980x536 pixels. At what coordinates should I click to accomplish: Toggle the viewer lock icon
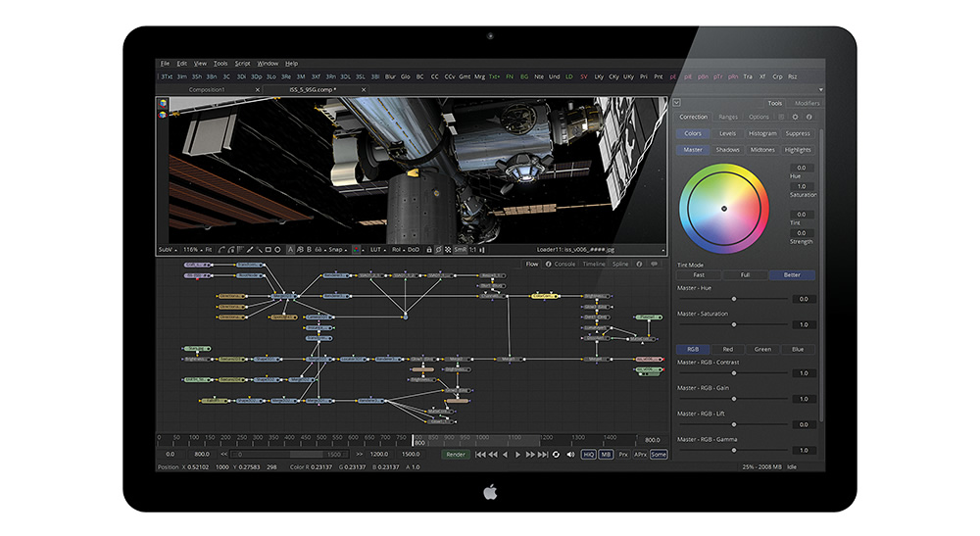pyautogui.click(x=429, y=249)
